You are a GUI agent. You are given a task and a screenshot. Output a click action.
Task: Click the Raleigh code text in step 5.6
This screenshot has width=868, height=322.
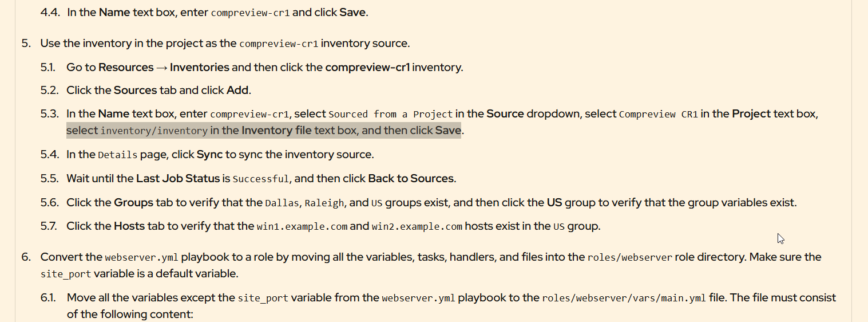[324, 203]
